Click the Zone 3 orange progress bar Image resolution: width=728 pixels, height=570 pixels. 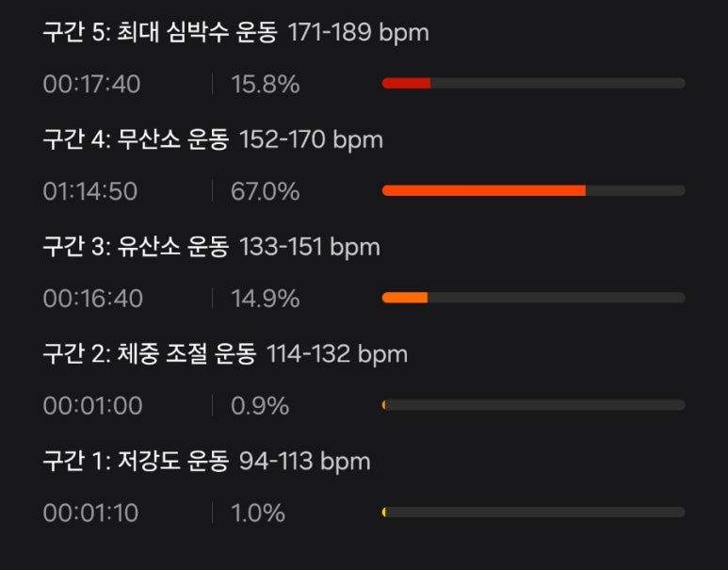click(533, 298)
